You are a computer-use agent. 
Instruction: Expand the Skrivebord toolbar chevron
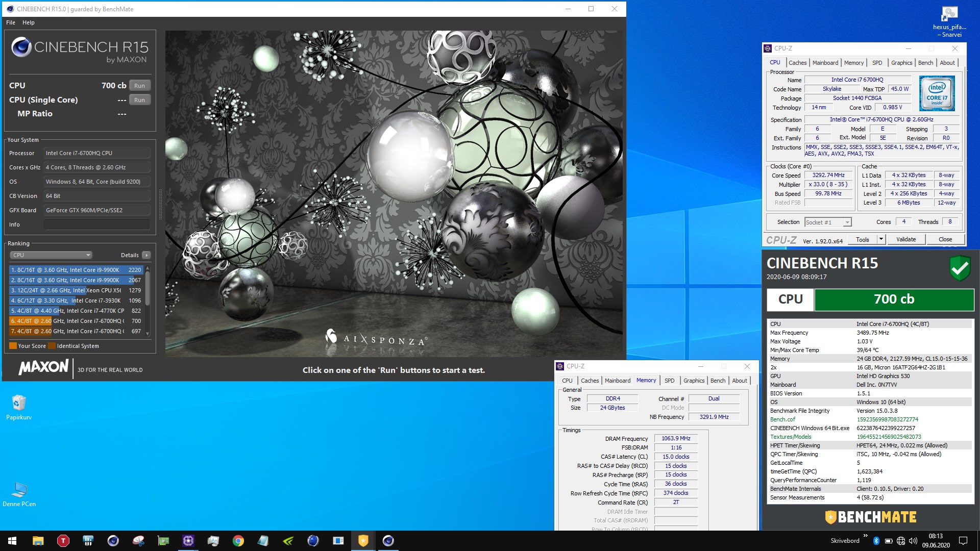[865, 536]
